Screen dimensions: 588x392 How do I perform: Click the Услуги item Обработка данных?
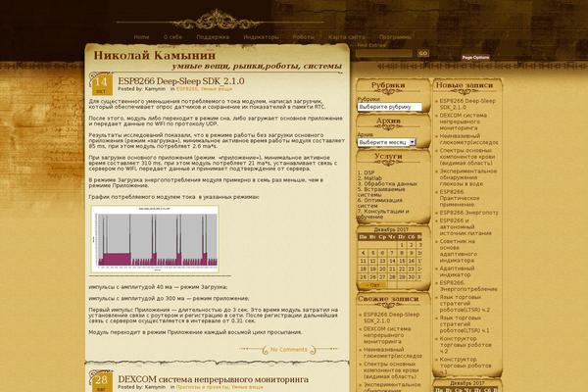387,184
